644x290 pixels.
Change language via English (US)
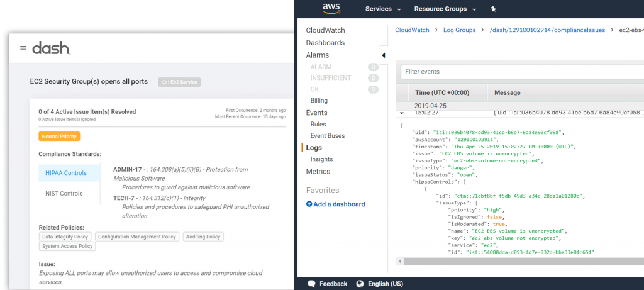tap(386, 284)
